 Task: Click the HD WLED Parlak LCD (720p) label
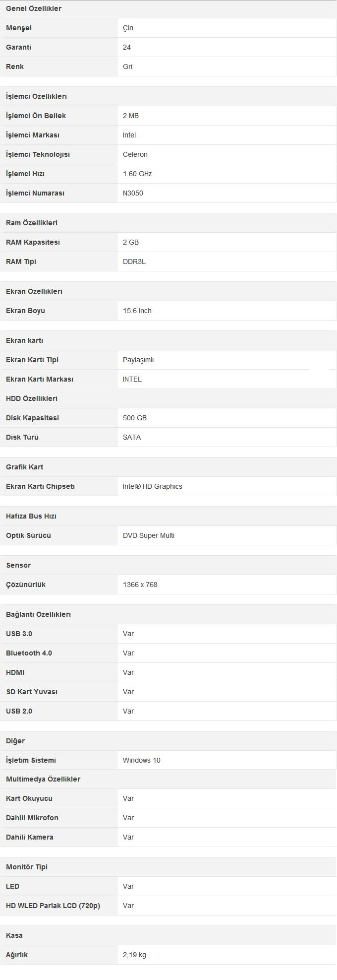[x=53, y=906]
